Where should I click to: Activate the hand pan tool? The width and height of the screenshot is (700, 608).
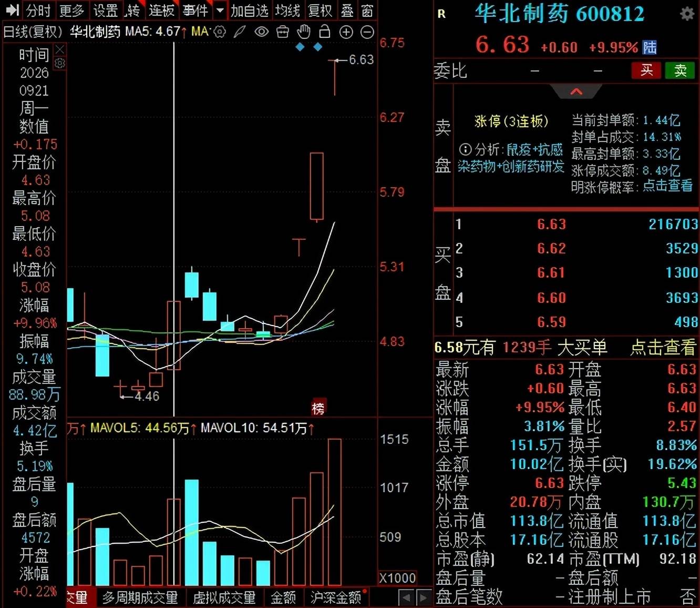pos(304,32)
